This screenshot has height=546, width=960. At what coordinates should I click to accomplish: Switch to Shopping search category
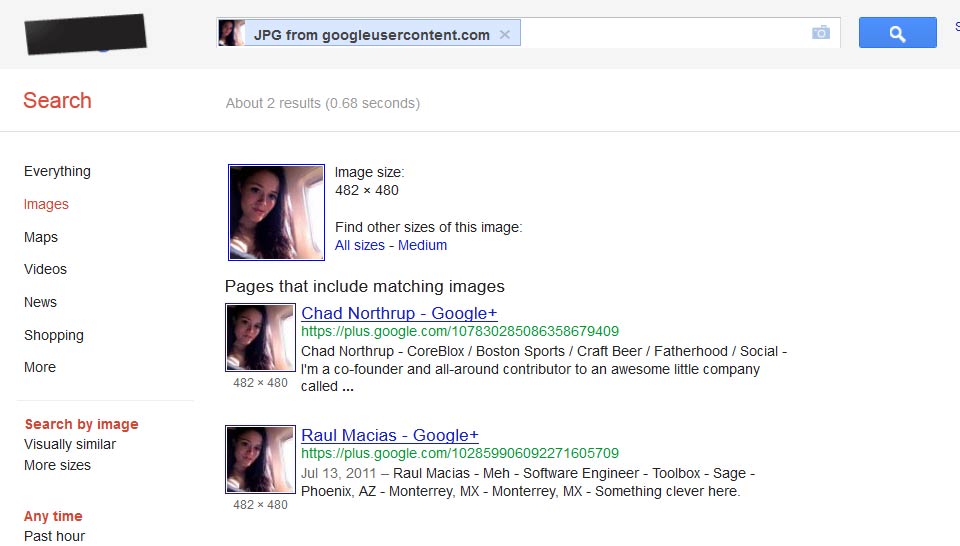coord(54,335)
